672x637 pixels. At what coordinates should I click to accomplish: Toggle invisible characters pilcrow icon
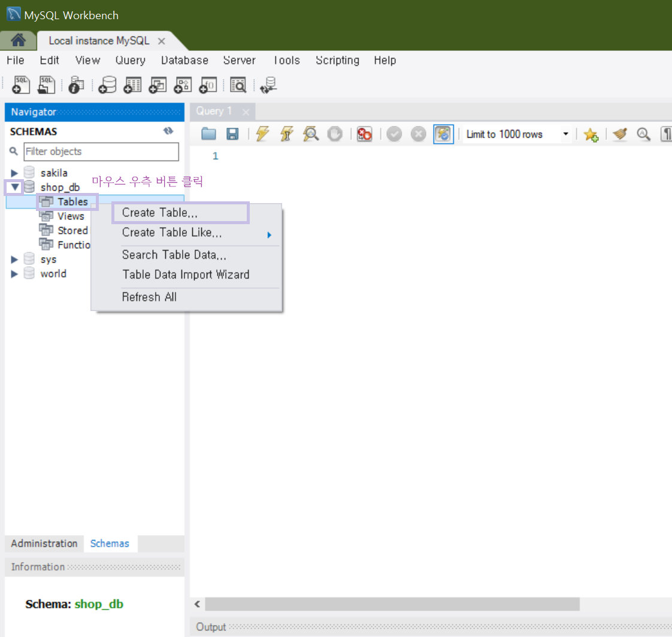pos(667,134)
